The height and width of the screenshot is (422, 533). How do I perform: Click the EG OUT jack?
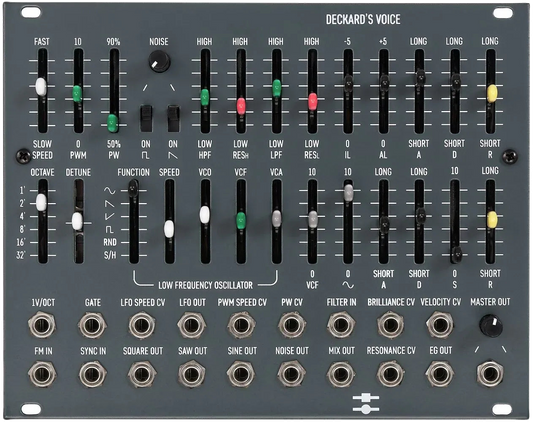(440, 374)
